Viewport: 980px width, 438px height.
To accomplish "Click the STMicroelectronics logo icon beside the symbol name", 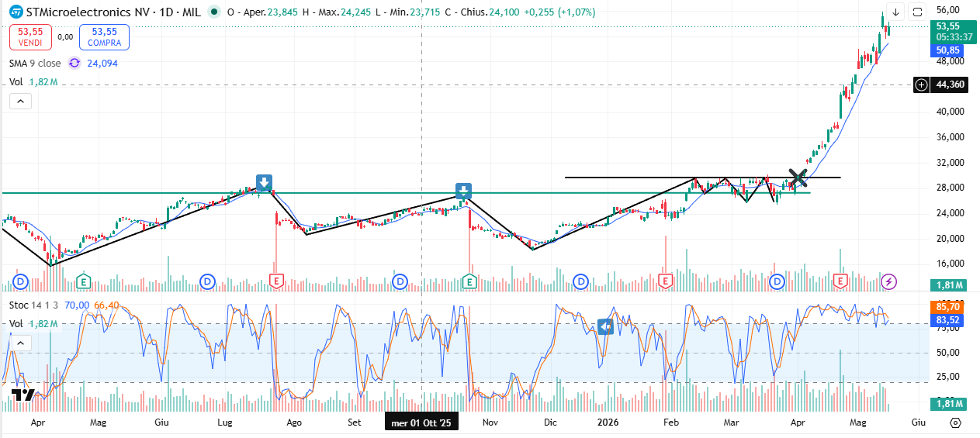I will coord(16,12).
